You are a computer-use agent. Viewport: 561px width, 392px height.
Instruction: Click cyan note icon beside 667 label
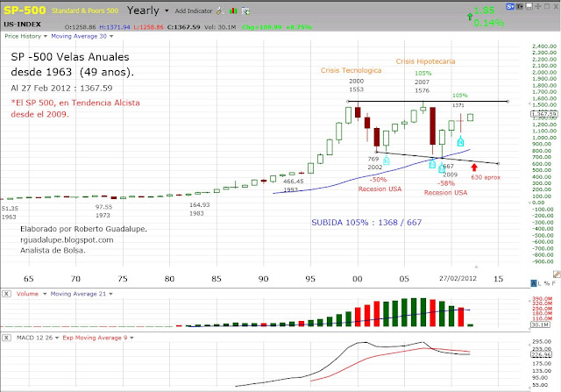(442, 167)
